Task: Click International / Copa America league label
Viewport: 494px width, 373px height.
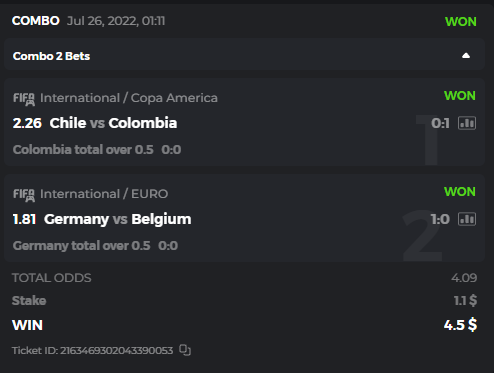Action: (x=129, y=98)
